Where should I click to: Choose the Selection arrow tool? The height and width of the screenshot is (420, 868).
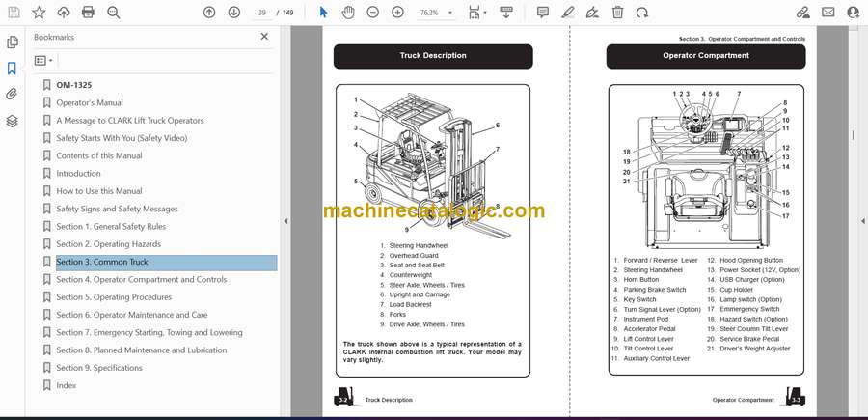[x=324, y=13]
